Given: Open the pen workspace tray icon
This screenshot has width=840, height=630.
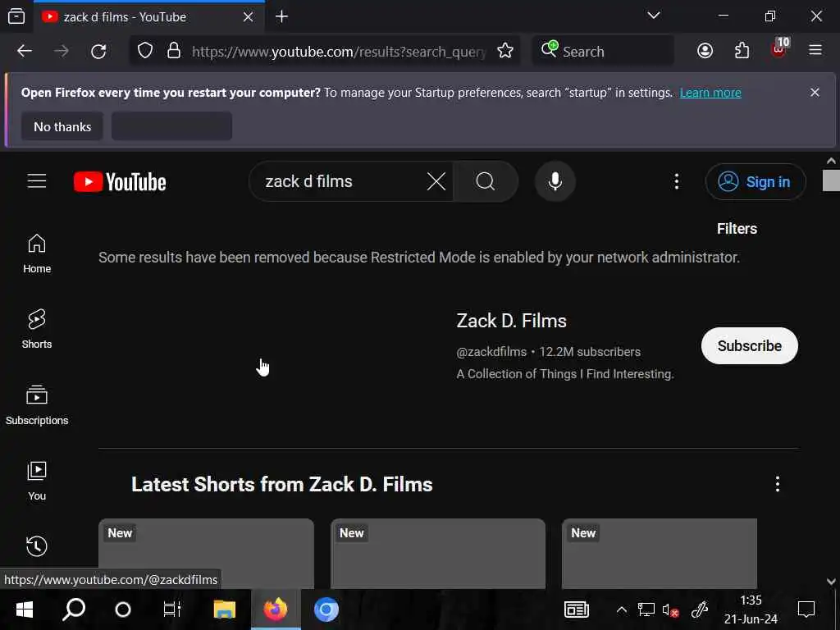Looking at the screenshot, I should [699, 609].
